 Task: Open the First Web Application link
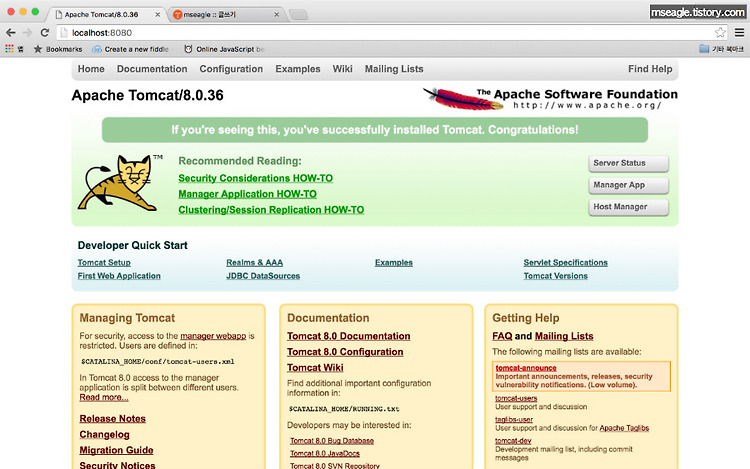pos(119,276)
